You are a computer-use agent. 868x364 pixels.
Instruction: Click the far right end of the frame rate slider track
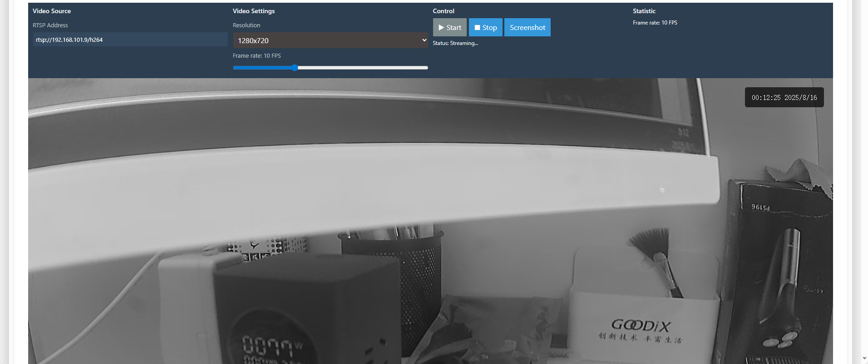pos(427,68)
